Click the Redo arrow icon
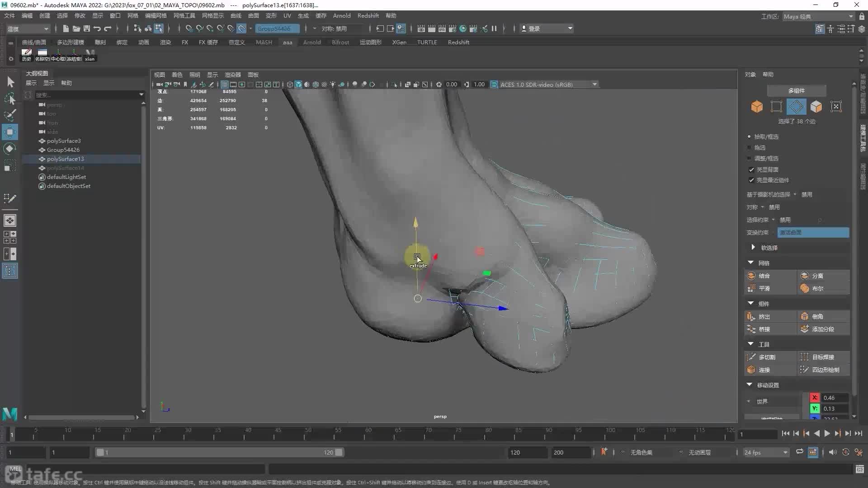Viewport: 868px width, 488px height. (x=108, y=28)
